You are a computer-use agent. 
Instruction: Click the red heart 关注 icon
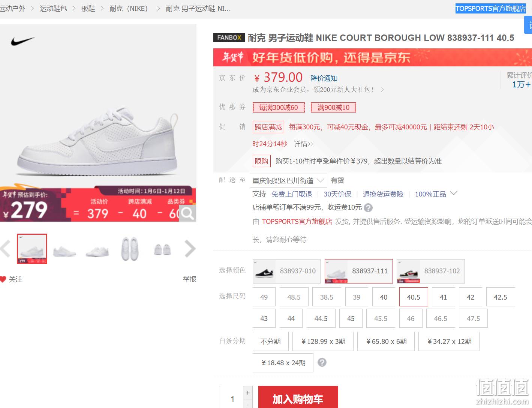point(3,279)
